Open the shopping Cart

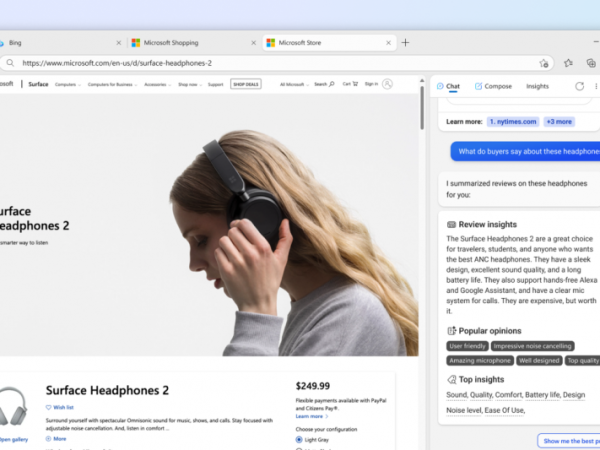point(350,84)
